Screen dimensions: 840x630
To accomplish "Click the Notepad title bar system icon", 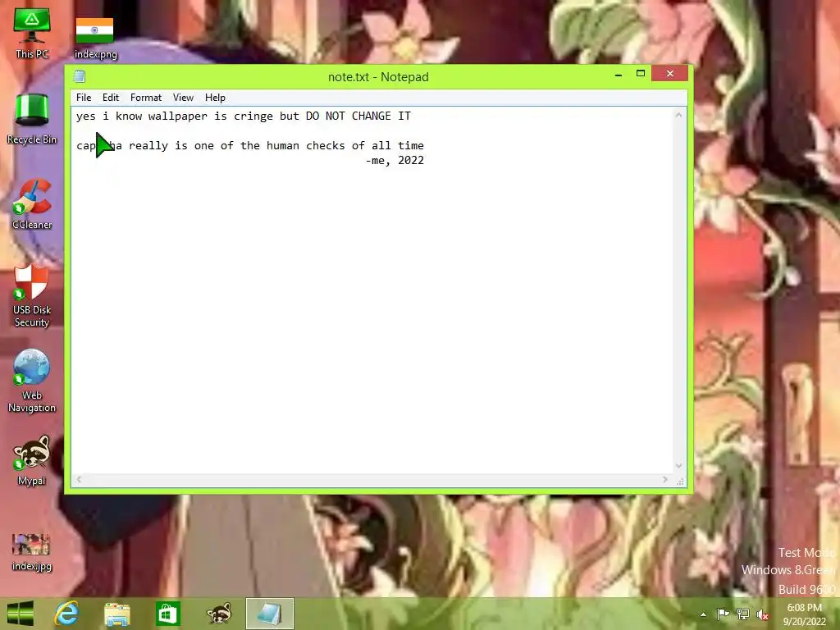I will (x=80, y=76).
